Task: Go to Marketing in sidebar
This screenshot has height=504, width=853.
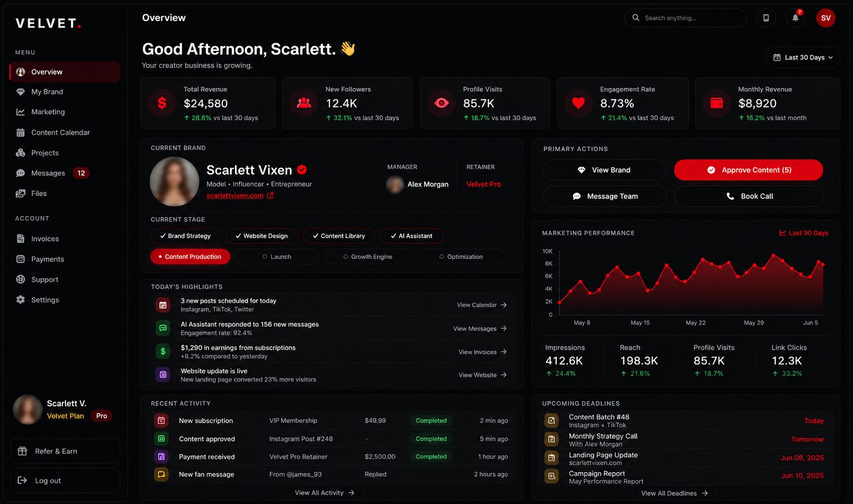Action: coord(65,112)
